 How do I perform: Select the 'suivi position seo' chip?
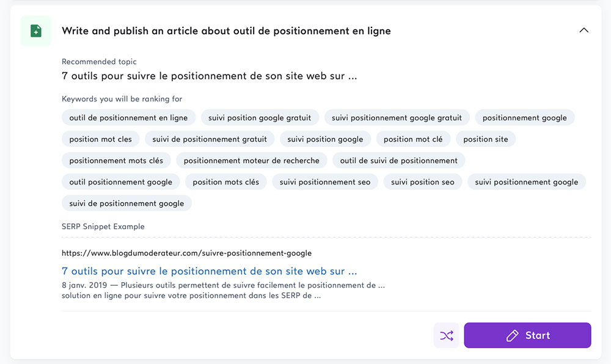click(422, 182)
